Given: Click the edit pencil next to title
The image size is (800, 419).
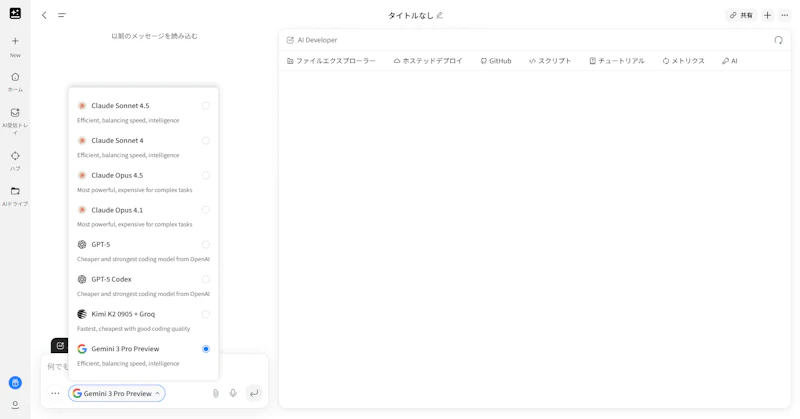Looking at the screenshot, I should coord(440,15).
